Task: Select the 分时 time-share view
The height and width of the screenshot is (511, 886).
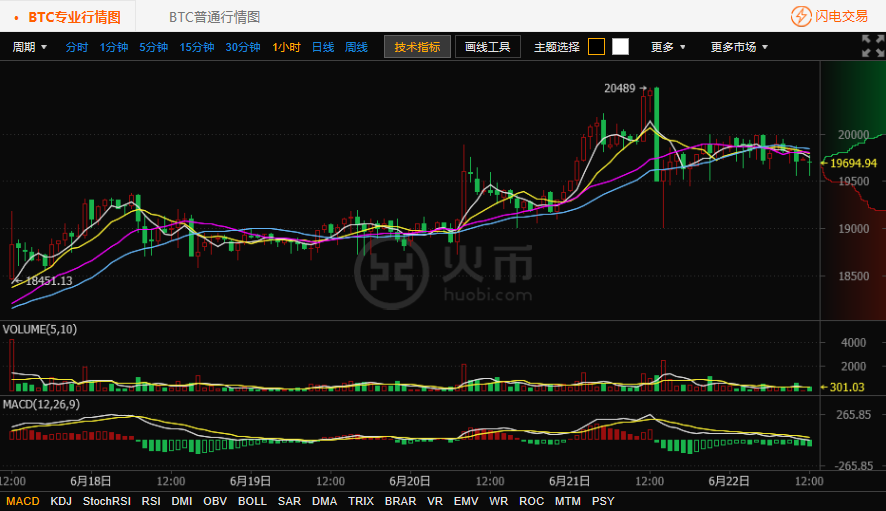Action: pos(77,47)
